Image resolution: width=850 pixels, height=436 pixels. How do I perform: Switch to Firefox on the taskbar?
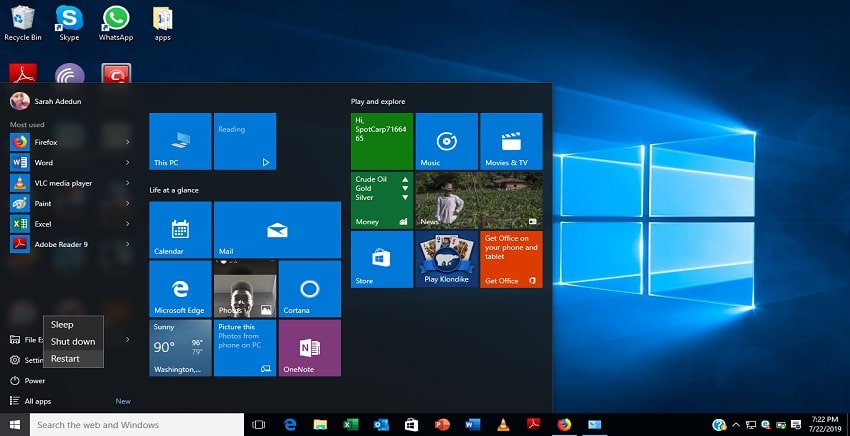[564, 425]
